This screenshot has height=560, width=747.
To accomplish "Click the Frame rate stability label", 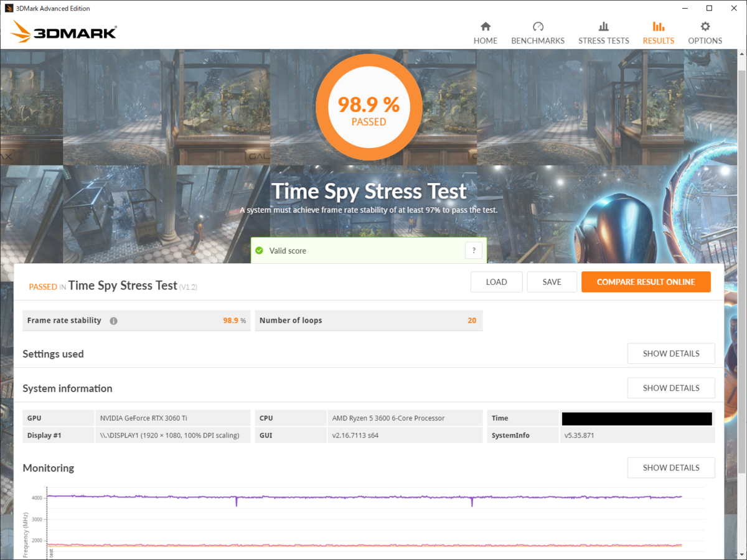I will click(x=64, y=320).
